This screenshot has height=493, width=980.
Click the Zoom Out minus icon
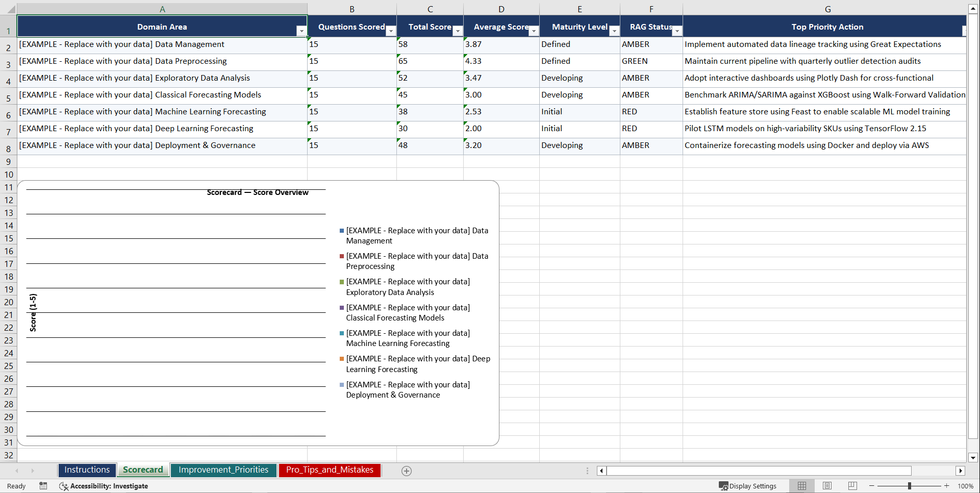coord(871,486)
